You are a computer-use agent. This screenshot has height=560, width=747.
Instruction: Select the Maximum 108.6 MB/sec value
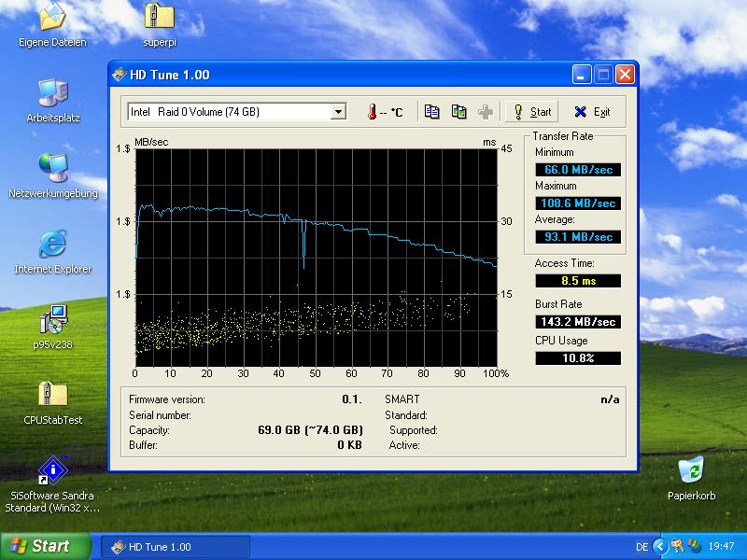(x=578, y=203)
